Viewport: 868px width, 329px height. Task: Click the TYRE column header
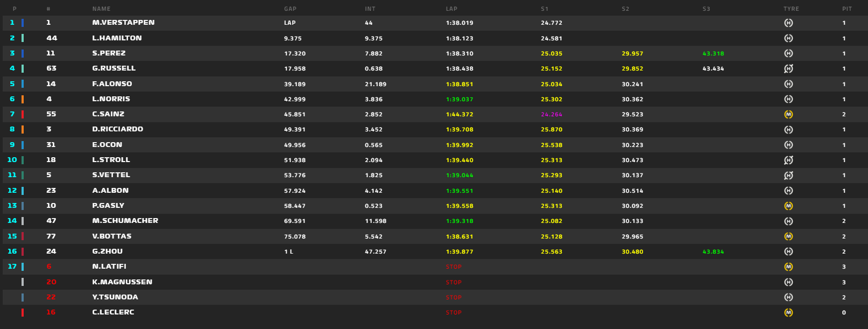tap(791, 9)
